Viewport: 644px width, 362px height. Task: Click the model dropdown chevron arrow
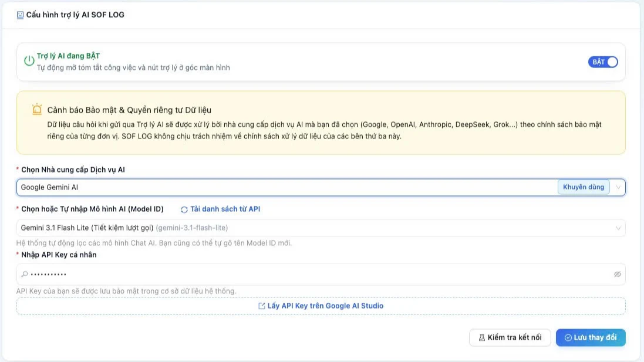click(618, 228)
